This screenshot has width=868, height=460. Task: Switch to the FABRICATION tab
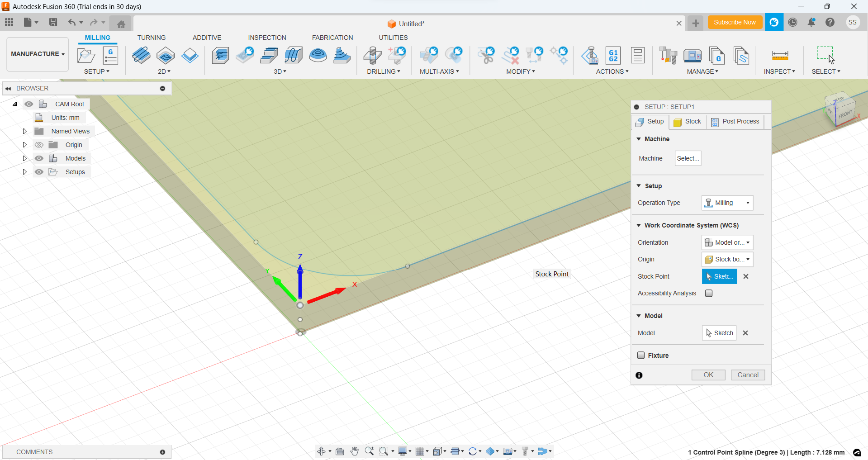(x=332, y=38)
